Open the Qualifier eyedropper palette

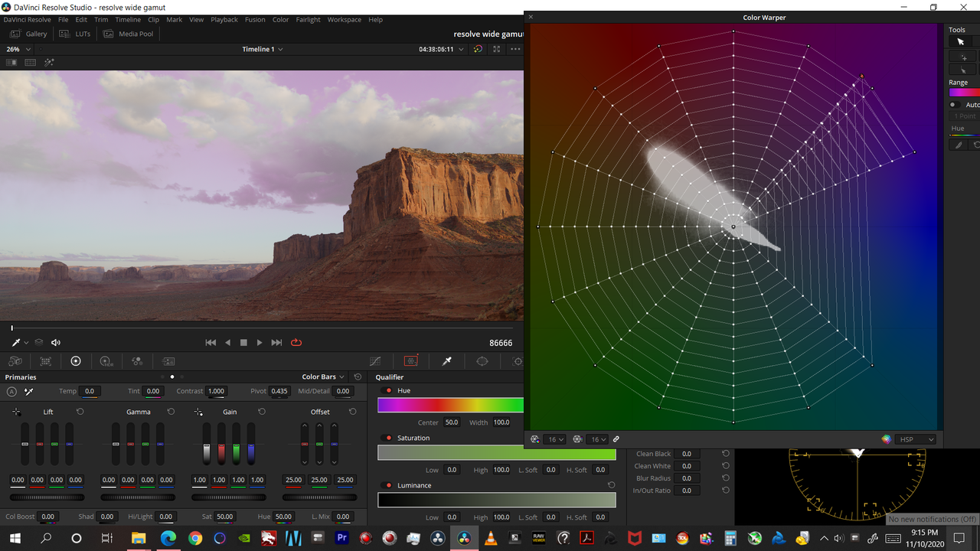coord(447,361)
